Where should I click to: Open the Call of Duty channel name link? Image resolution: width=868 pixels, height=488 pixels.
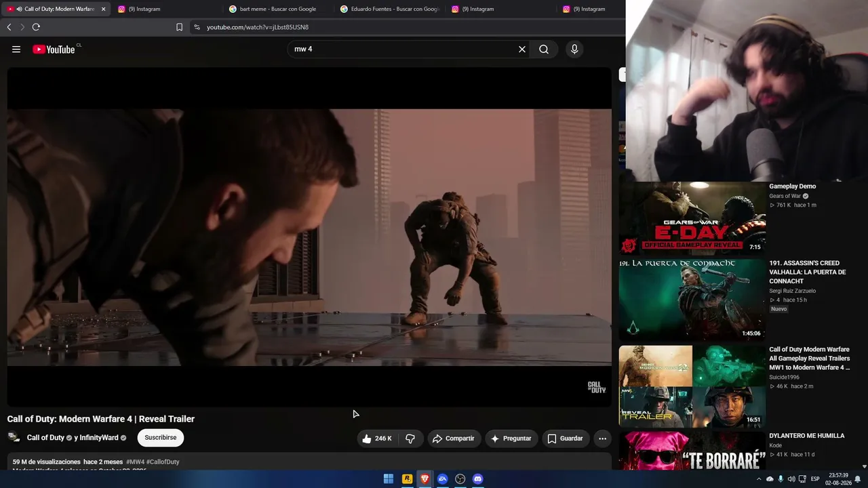tap(45, 438)
